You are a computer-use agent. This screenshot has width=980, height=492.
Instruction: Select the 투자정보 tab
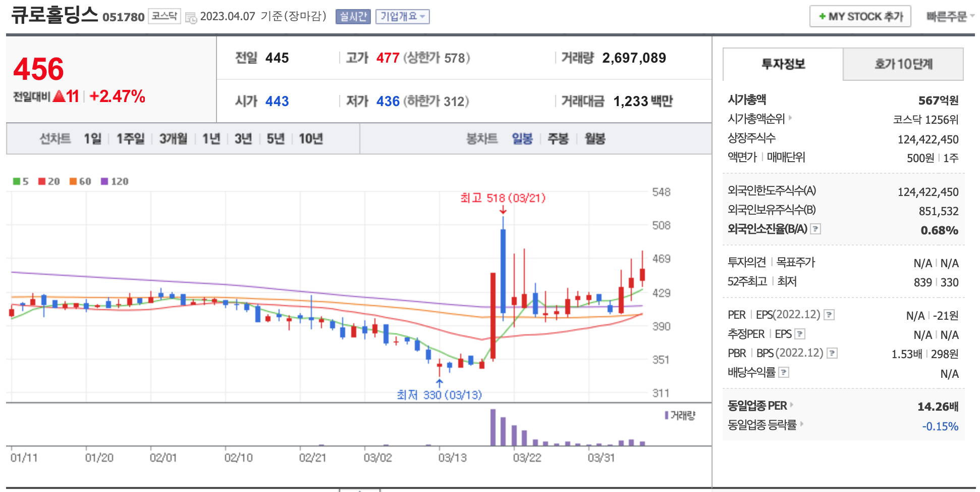tap(783, 64)
